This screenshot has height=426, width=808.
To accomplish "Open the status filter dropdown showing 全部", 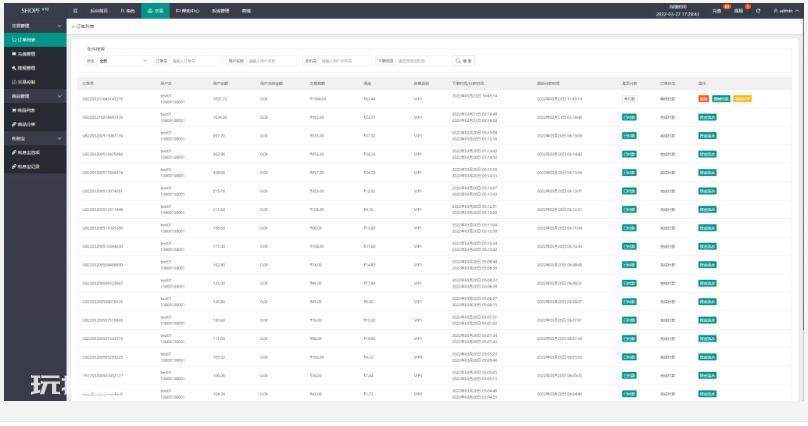I will (123, 61).
